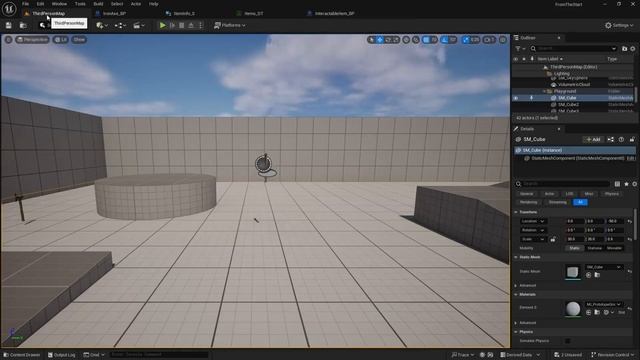
Task: Click Details property matrix grid icon
Action: point(617,184)
